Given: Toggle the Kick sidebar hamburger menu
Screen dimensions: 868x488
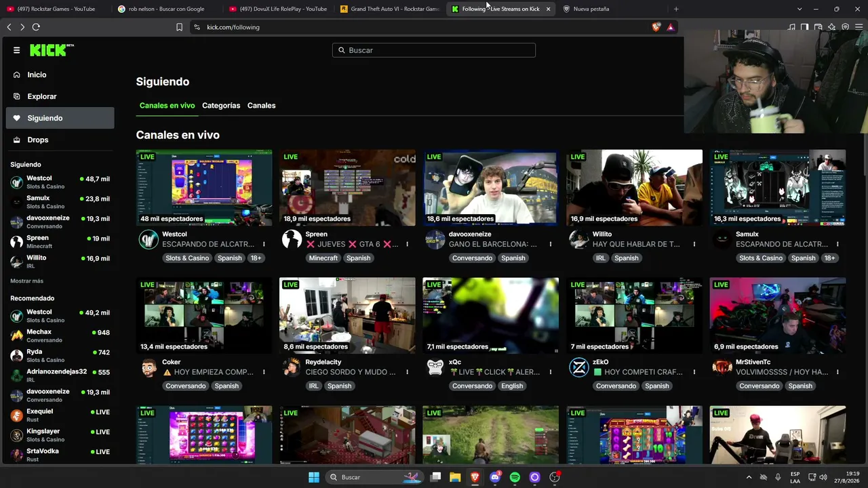Looking at the screenshot, I should pos(16,50).
